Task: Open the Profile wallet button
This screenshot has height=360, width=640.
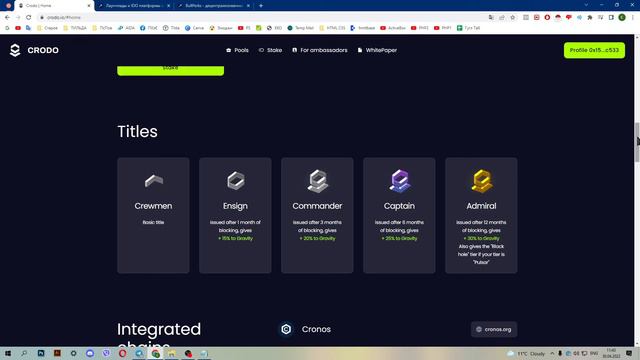Action: [x=594, y=50]
